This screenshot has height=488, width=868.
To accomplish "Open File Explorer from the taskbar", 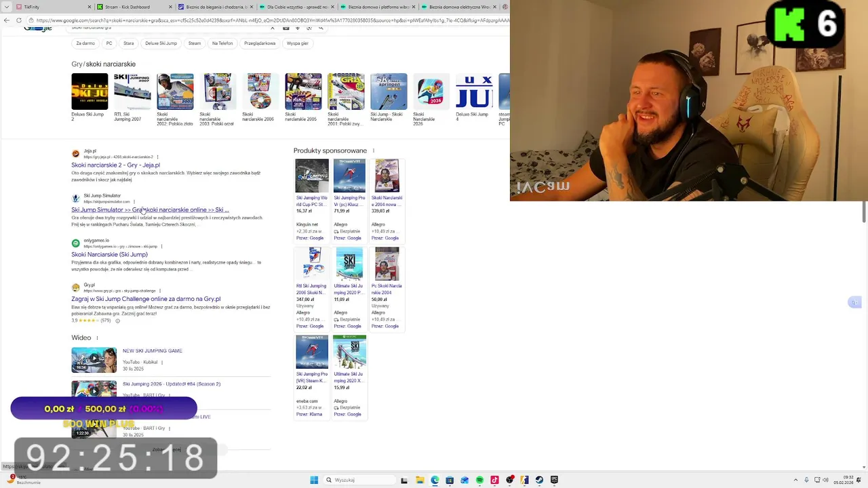I will pyautogui.click(x=420, y=480).
